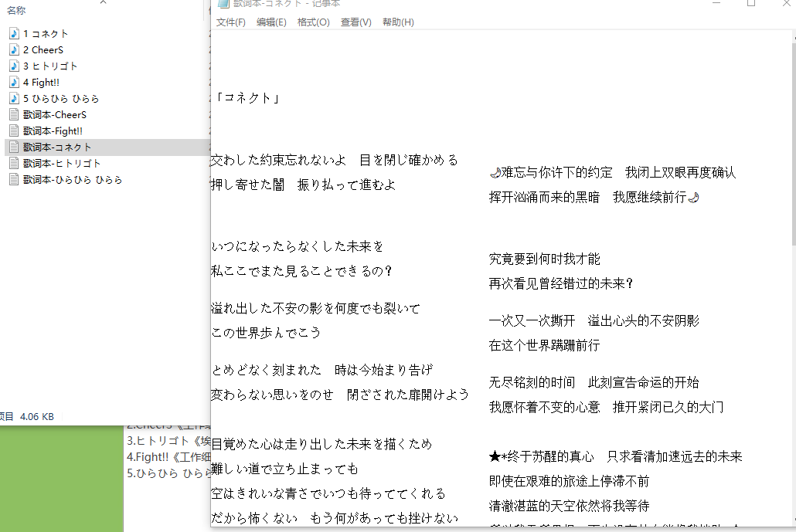Open the 帮助(H) menu in Notepad
The height and width of the screenshot is (532, 796).
coord(398,22)
